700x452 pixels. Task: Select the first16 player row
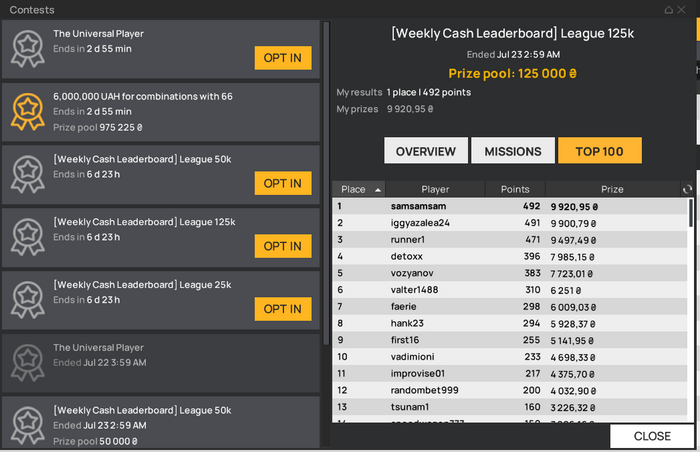(510, 340)
